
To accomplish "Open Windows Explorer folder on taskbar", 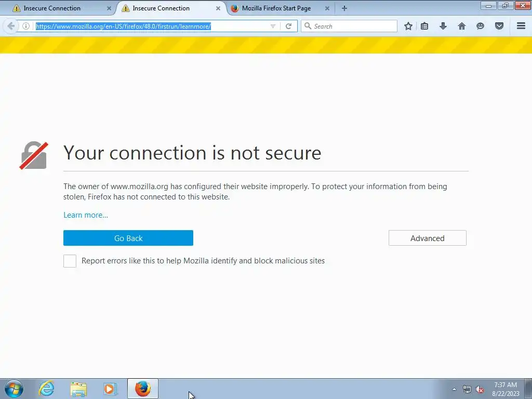I will [78, 389].
